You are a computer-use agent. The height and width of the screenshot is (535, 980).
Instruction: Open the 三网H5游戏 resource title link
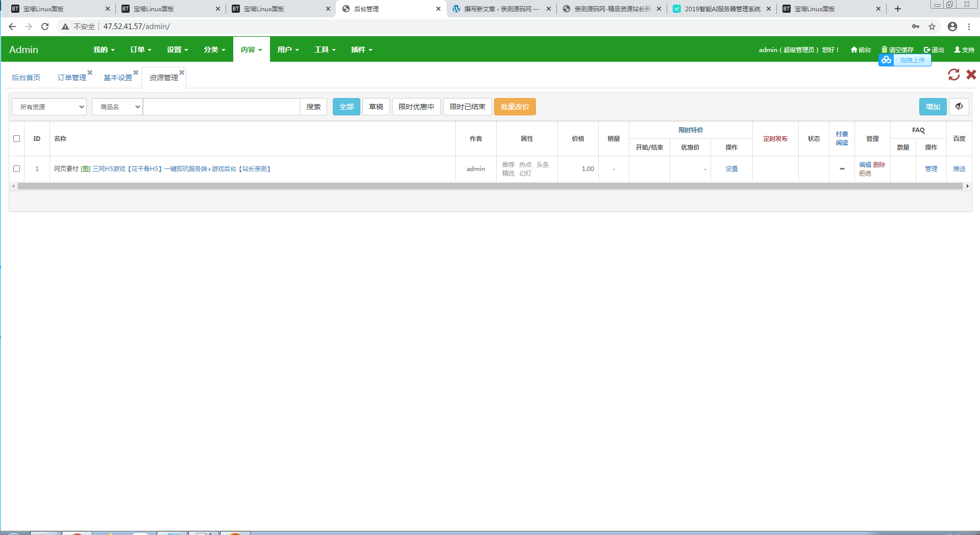181,169
